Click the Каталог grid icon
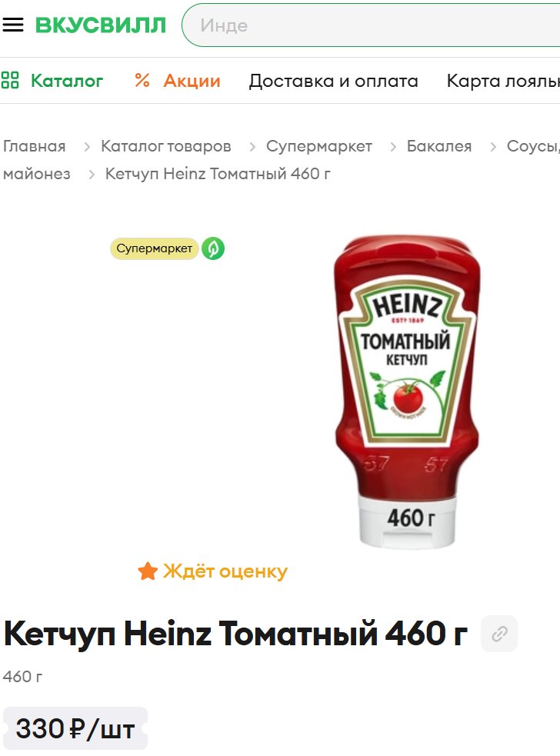560x756 pixels. click(10, 80)
